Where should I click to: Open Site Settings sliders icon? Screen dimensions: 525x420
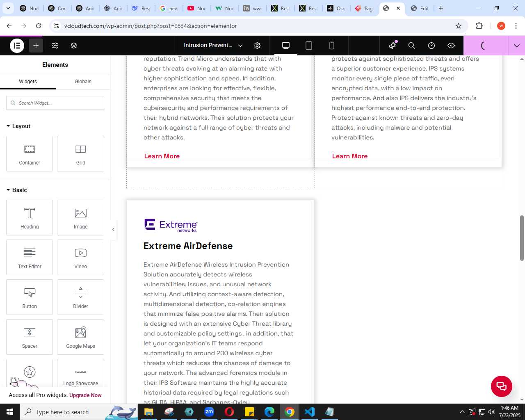tap(55, 46)
